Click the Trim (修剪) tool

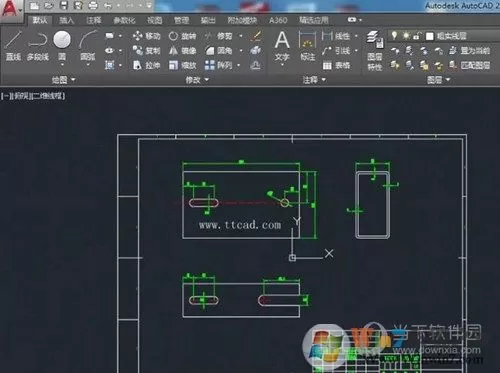219,36
